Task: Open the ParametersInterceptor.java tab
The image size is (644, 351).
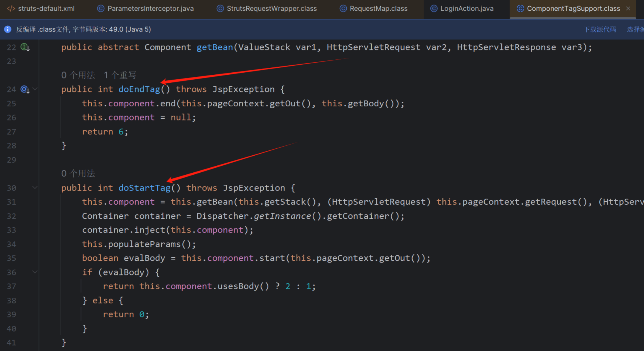Action: coord(150,9)
